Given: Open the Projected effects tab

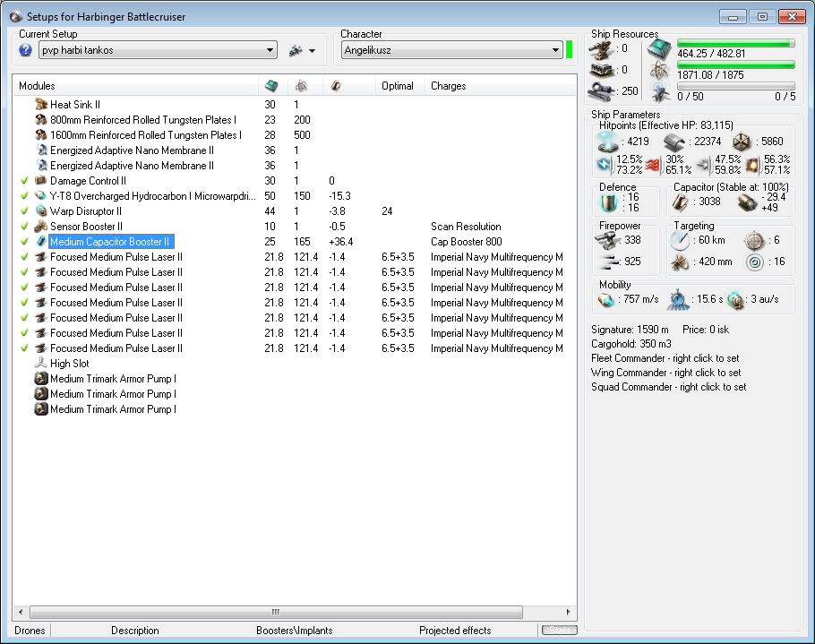Looking at the screenshot, I should [x=455, y=630].
